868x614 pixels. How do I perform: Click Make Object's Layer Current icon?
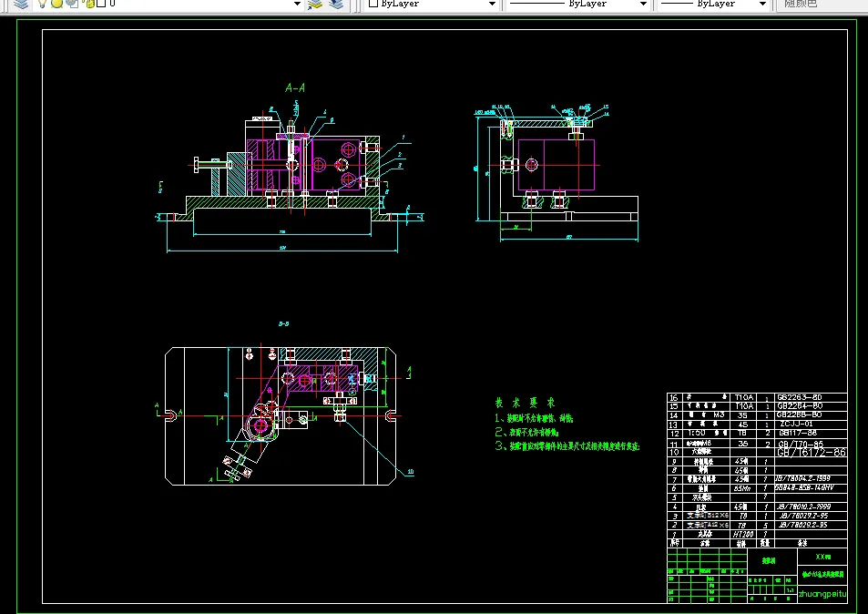315,4
